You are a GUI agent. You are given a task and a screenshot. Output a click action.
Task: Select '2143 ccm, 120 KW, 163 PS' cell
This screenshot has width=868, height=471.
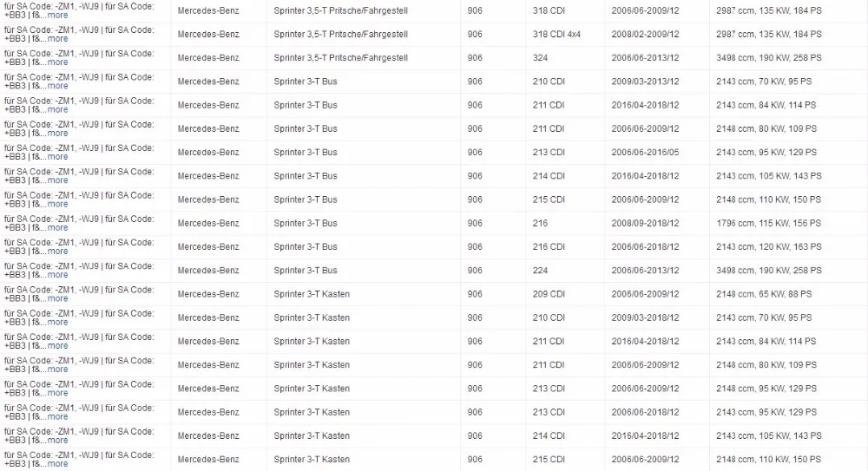point(768,247)
